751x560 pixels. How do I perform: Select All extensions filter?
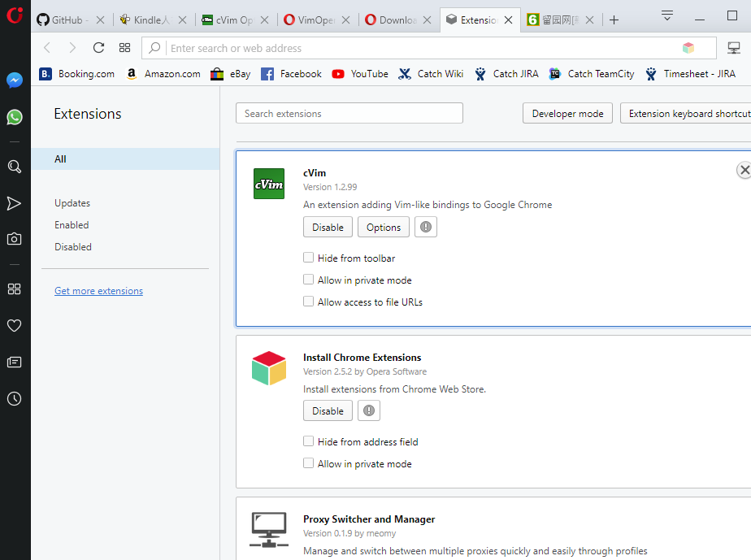pos(125,159)
